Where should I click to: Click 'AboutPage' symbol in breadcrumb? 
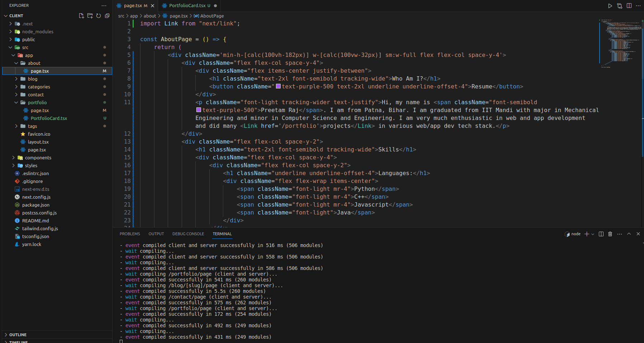pos(212,16)
